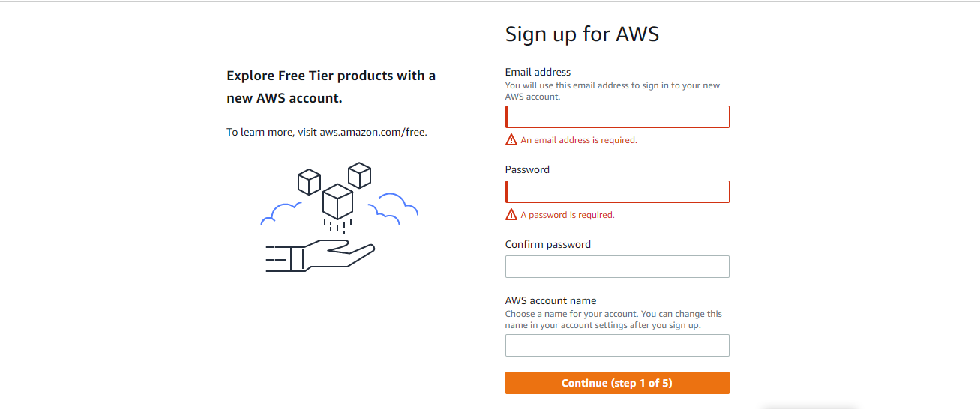Click the Confirm password label
Viewport: 980px width, 409px height.
(x=548, y=244)
